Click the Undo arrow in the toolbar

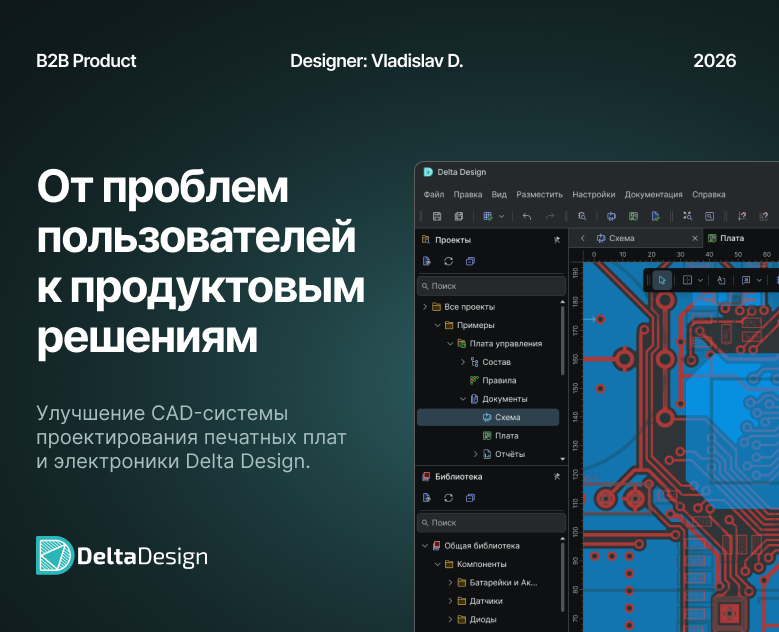pos(527,216)
